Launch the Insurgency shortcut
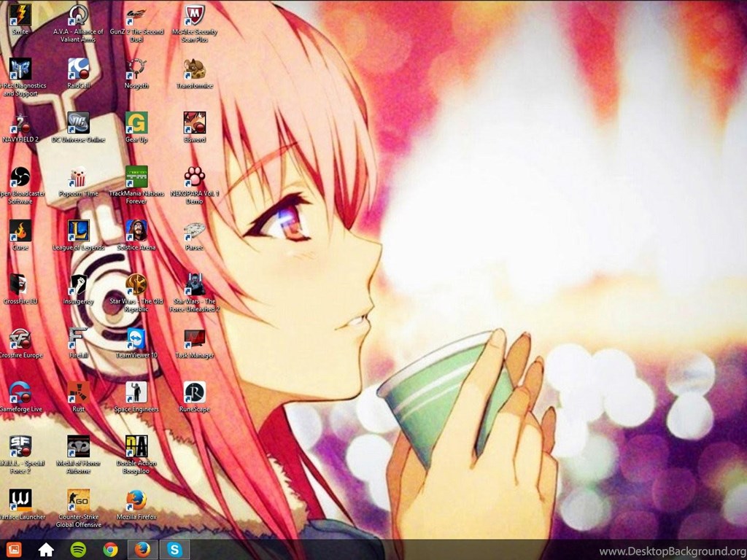This screenshot has width=747, height=560. tap(78, 284)
